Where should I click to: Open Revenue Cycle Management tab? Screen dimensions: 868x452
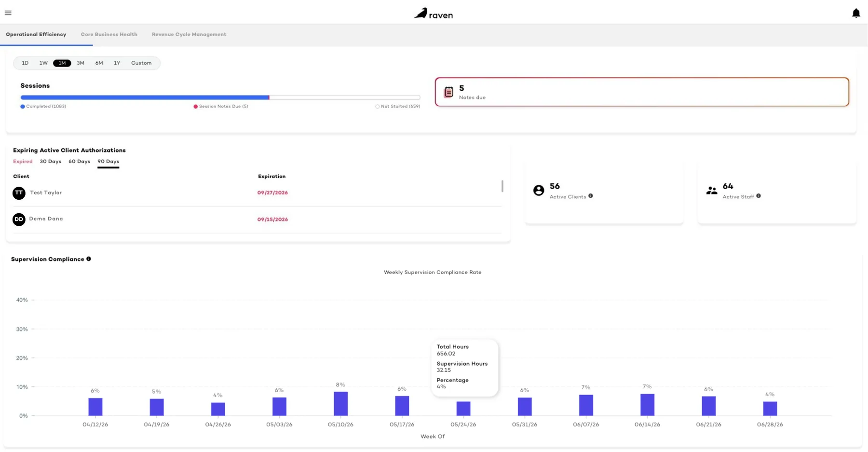coord(189,34)
